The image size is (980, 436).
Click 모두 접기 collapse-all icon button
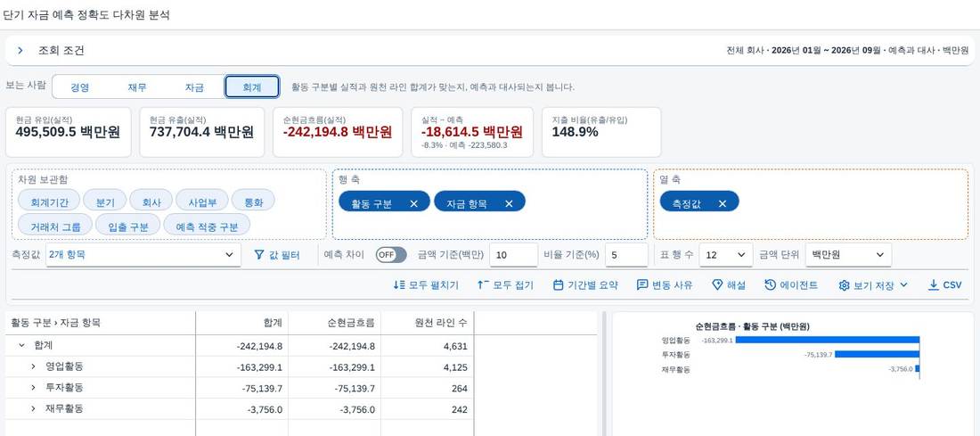(505, 284)
